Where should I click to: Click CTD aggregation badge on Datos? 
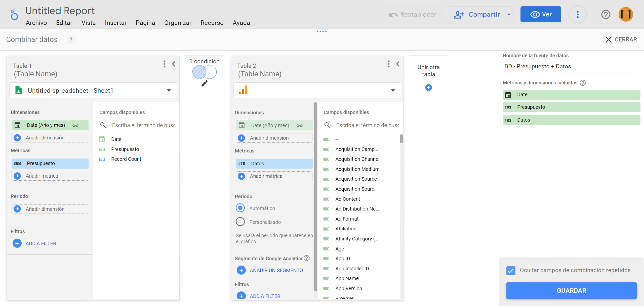242,164
